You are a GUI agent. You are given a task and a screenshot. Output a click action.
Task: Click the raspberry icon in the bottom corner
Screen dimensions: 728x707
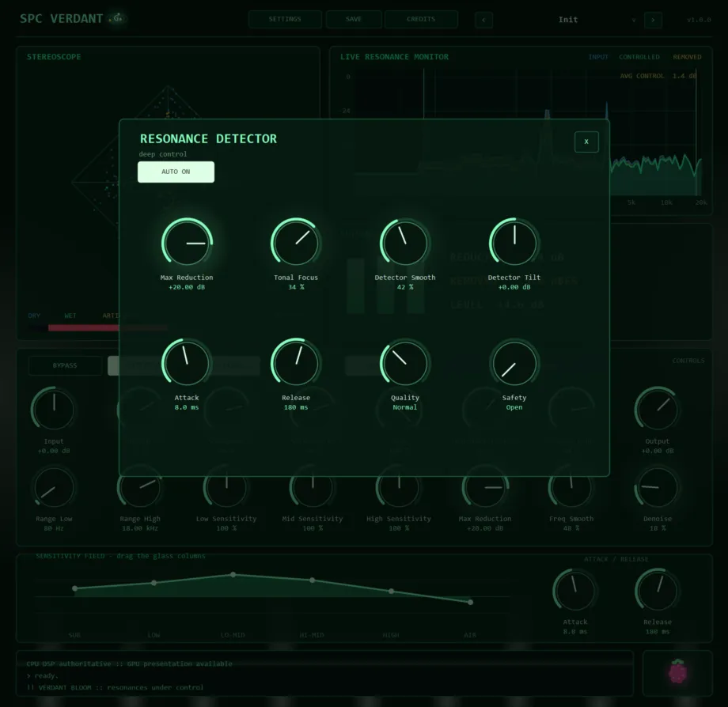click(x=677, y=671)
